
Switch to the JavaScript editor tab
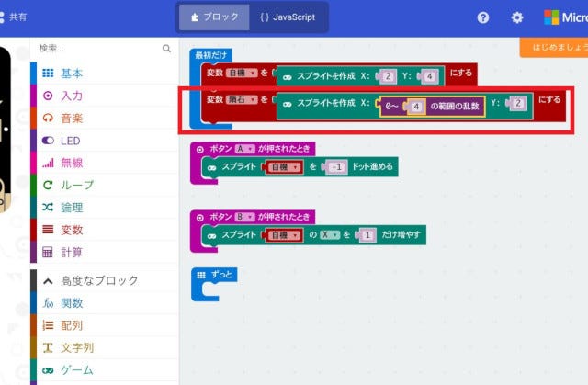click(x=287, y=17)
